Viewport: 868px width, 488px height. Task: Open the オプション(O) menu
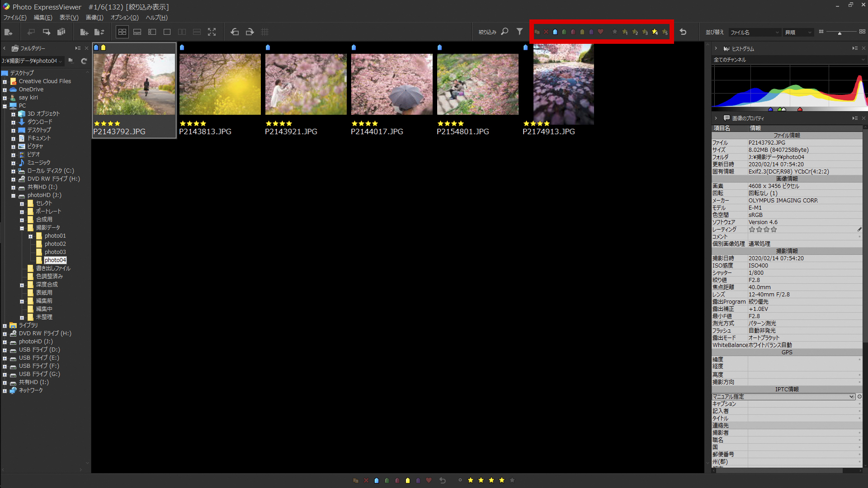[x=124, y=17]
